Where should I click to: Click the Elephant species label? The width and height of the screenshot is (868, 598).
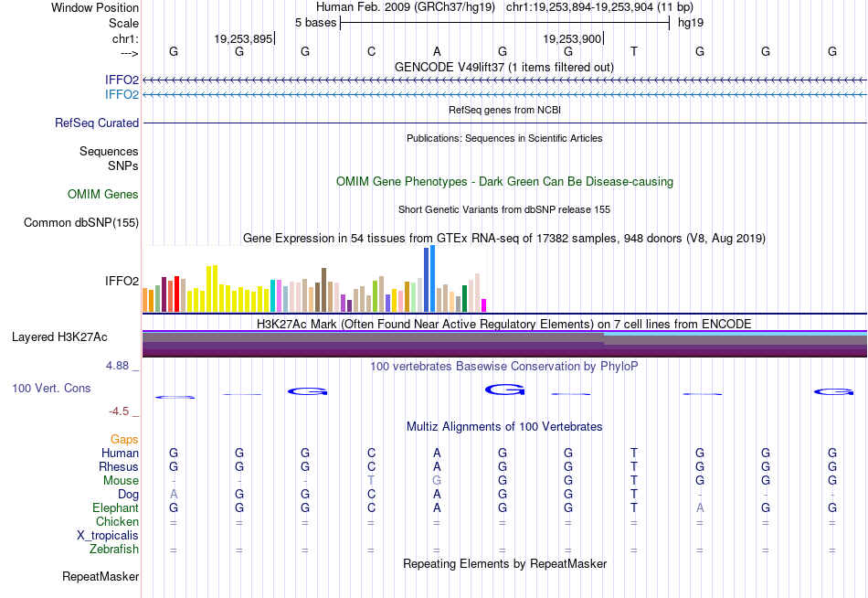[x=115, y=508]
